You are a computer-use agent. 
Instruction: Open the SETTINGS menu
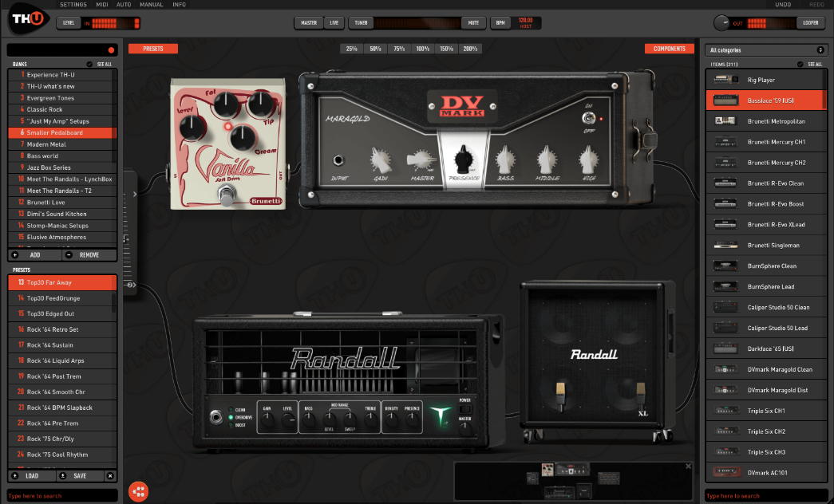pyautogui.click(x=73, y=4)
